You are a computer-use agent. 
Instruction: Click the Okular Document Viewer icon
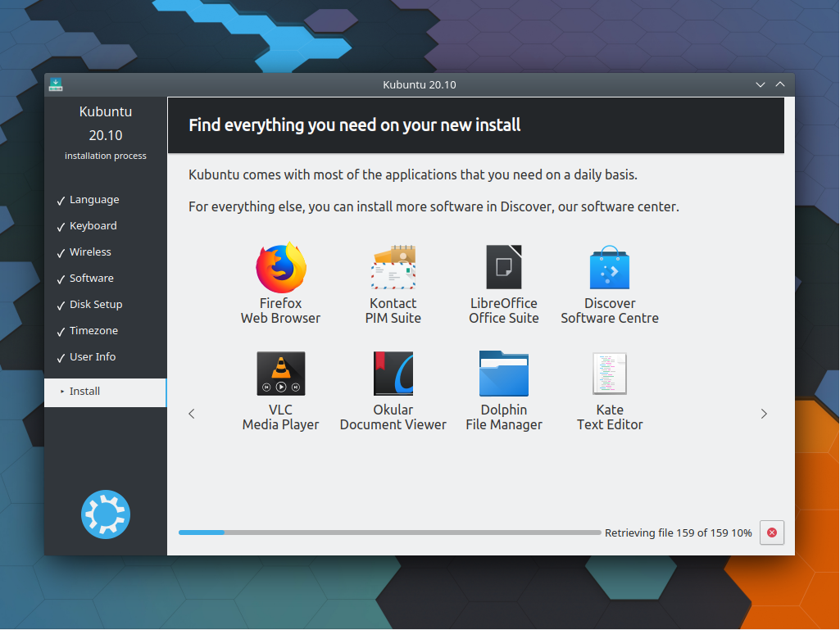point(393,374)
